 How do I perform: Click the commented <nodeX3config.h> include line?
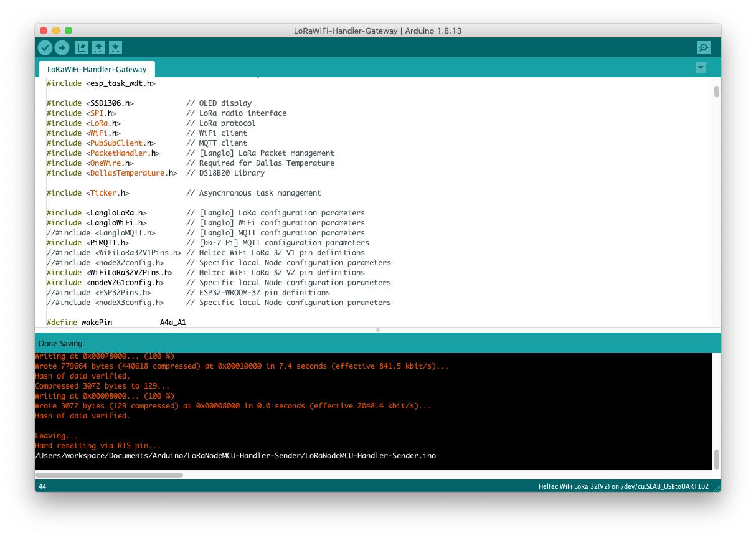[x=219, y=303]
